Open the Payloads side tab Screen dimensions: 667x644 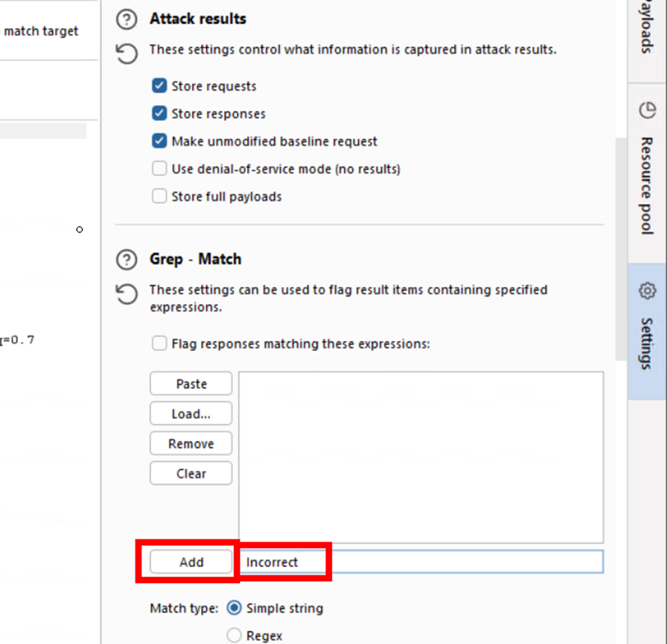click(x=647, y=41)
